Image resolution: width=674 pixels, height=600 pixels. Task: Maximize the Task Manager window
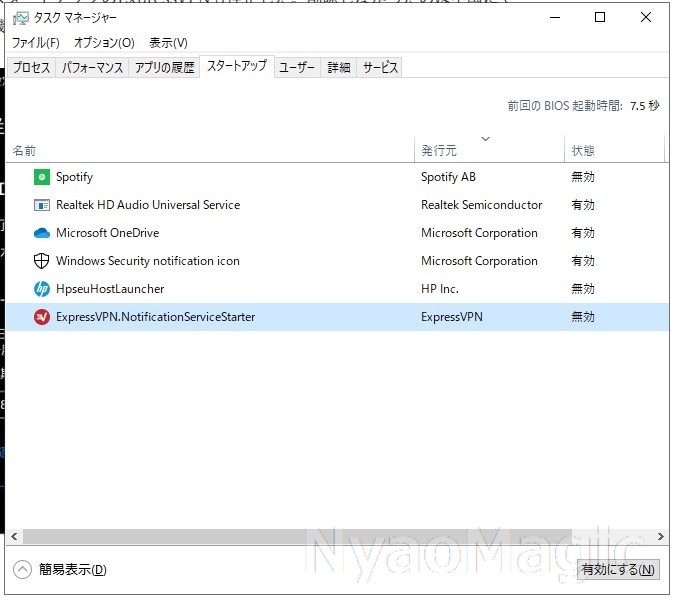point(600,18)
